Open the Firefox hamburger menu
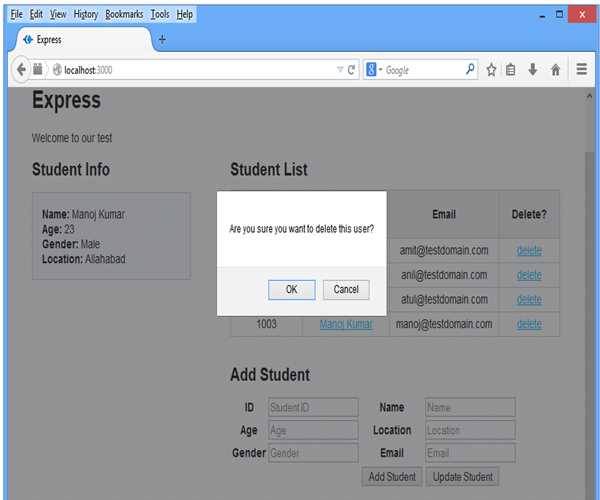 582,70
